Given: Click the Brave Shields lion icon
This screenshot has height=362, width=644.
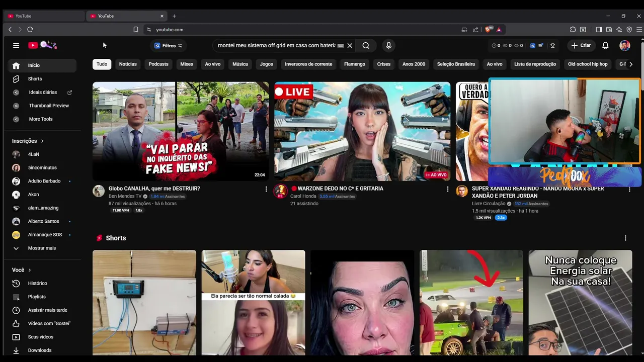Looking at the screenshot, I should 488,30.
